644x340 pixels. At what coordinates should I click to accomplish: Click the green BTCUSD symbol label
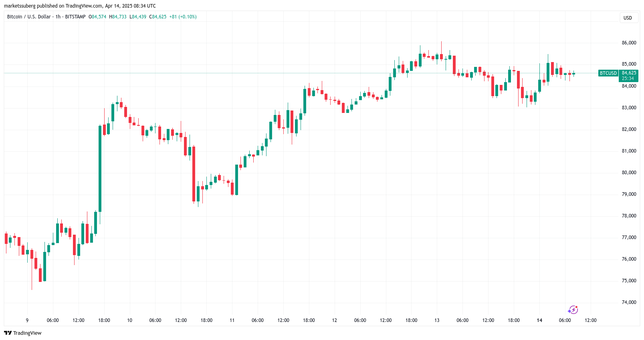[608, 73]
